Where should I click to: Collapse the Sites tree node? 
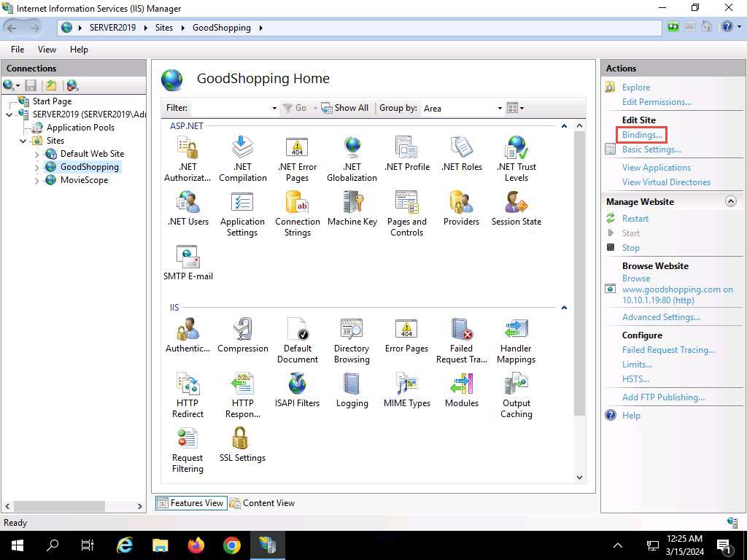point(23,141)
